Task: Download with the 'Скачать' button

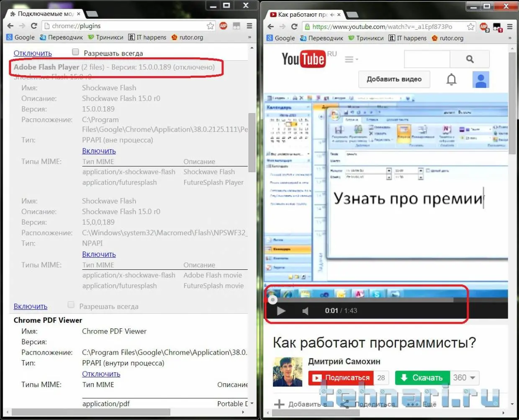Action: click(x=422, y=378)
